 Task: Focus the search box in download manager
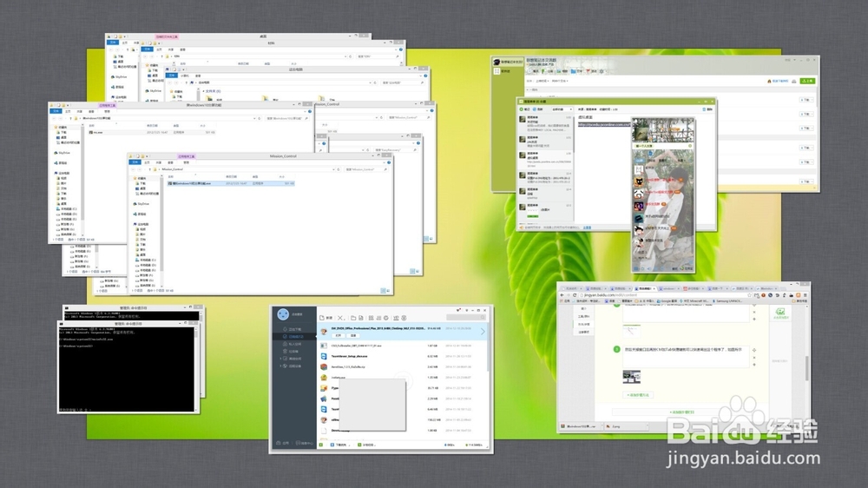pyautogui.click(x=466, y=318)
